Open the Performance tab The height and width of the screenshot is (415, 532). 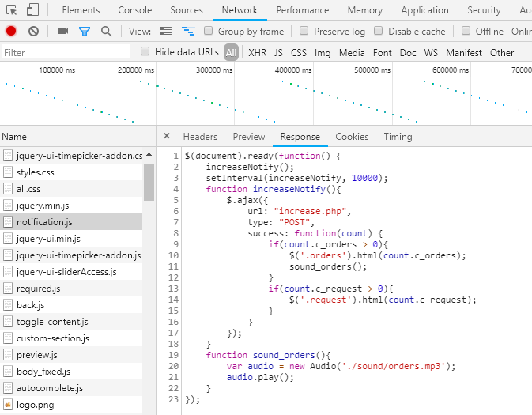point(302,10)
